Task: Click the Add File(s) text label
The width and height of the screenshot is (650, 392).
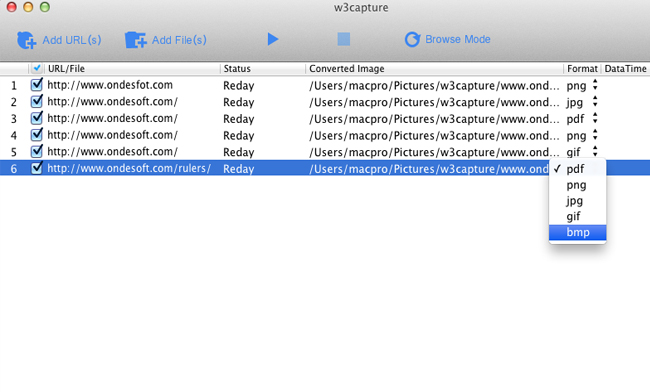Action: pyautogui.click(x=179, y=40)
